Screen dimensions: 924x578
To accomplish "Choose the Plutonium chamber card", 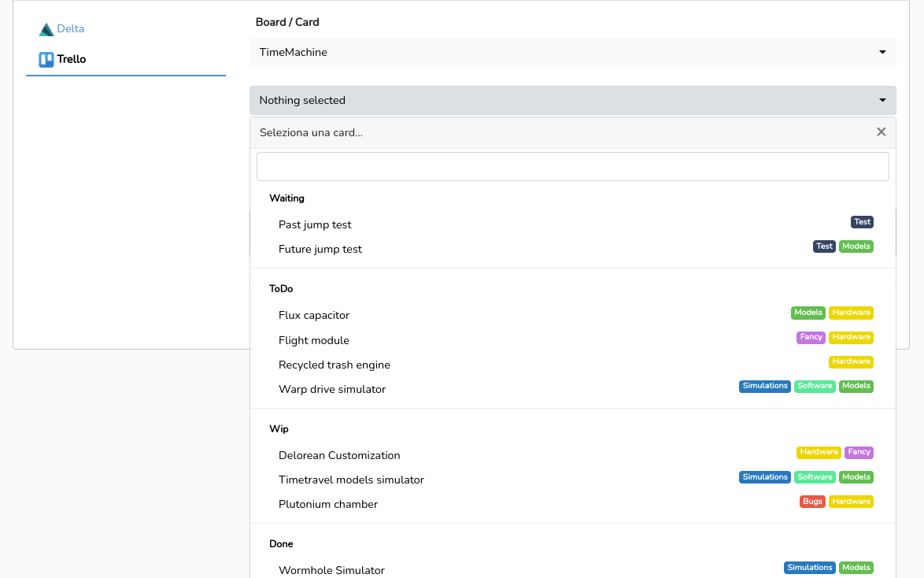I will [573, 504].
